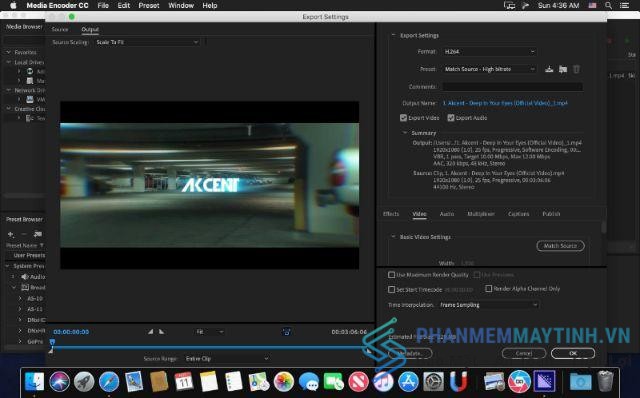
Task: Click the Match Source button
Action: tap(560, 246)
